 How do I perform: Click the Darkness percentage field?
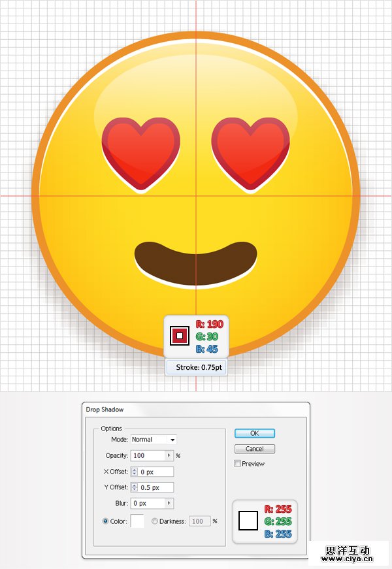pos(199,521)
